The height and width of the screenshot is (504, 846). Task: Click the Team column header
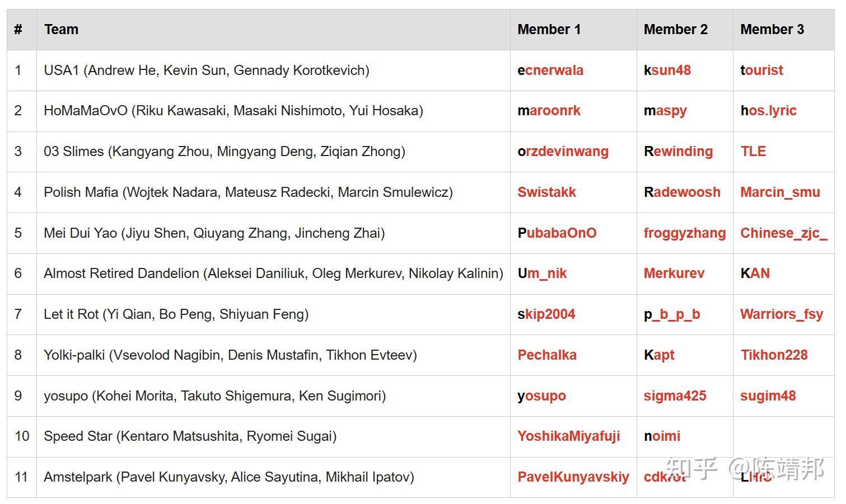62,30
